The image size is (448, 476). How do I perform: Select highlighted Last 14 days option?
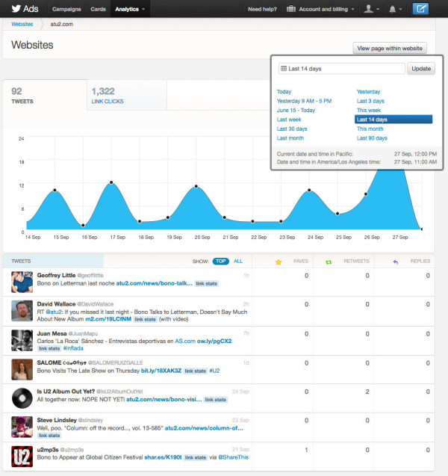(x=393, y=120)
